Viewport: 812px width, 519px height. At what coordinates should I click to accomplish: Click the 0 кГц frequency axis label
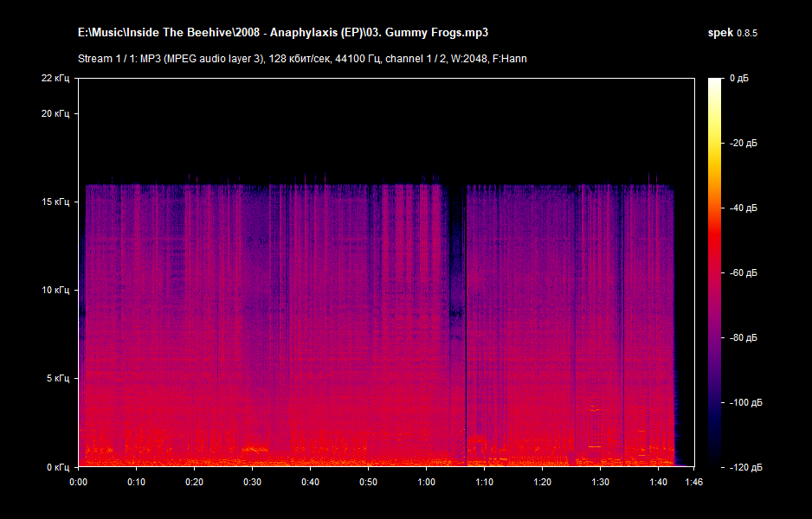(x=58, y=467)
